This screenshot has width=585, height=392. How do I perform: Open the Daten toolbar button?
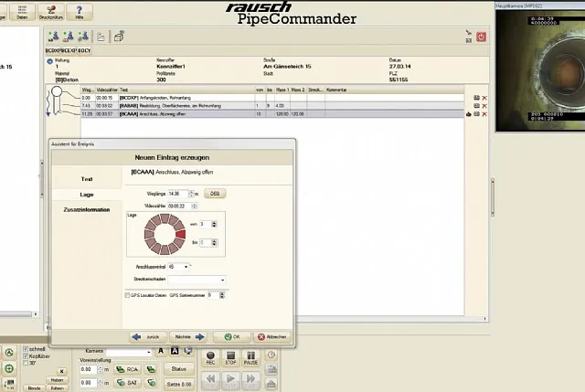(22, 12)
